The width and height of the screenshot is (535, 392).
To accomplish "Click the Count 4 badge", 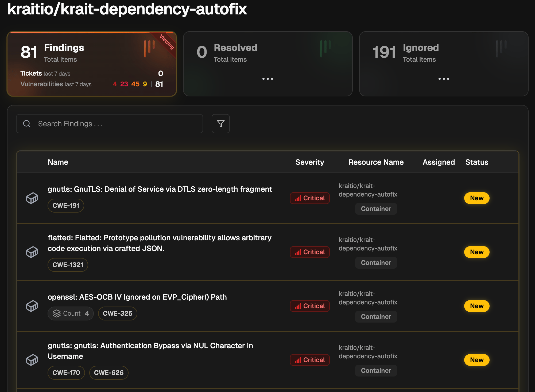I will pos(71,313).
